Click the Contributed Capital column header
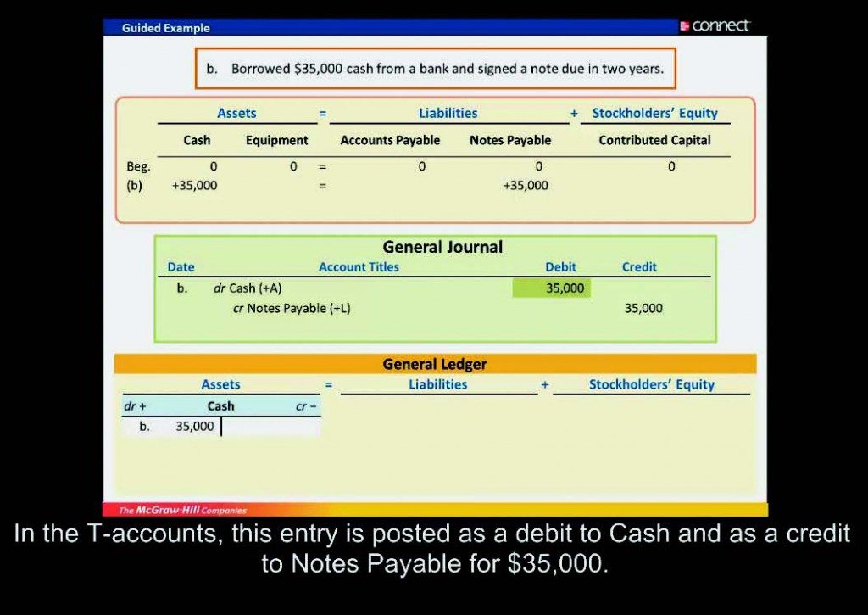The height and width of the screenshot is (615, 868). [655, 140]
